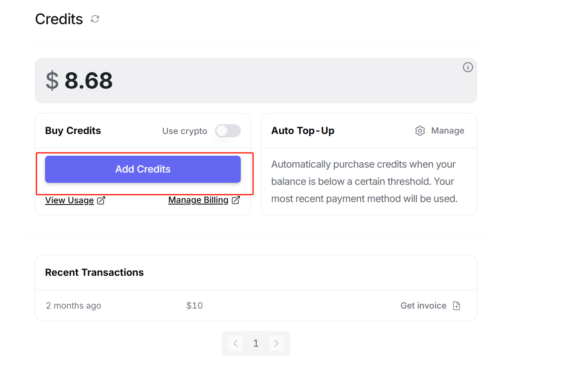The width and height of the screenshot is (588, 368).
Task: Go to next transactions page
Action: [x=276, y=343]
